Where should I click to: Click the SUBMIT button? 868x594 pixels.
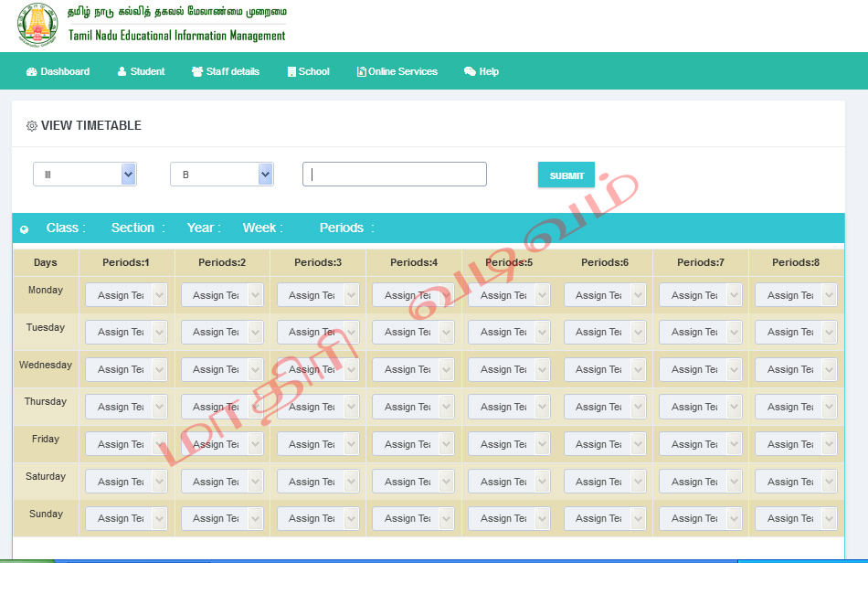tap(566, 174)
